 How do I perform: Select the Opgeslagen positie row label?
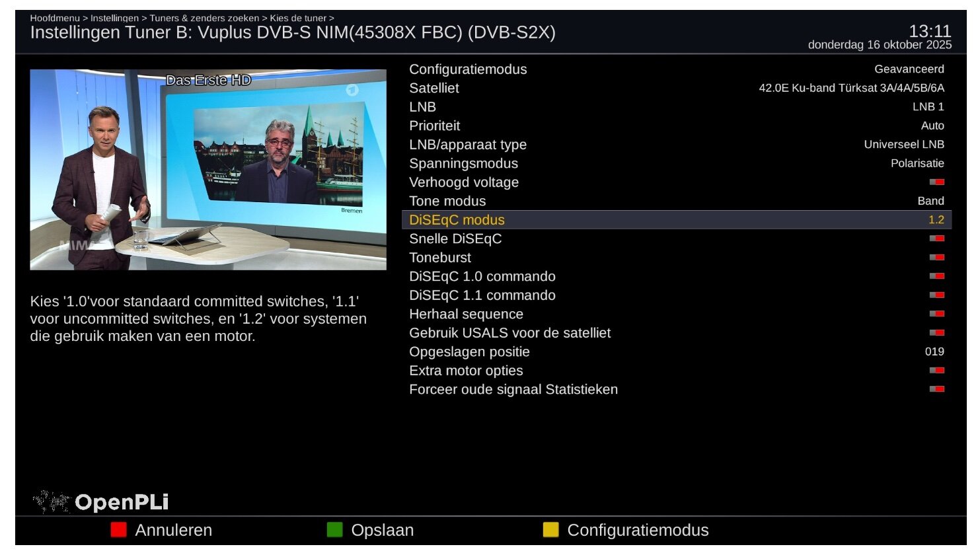[x=469, y=352]
